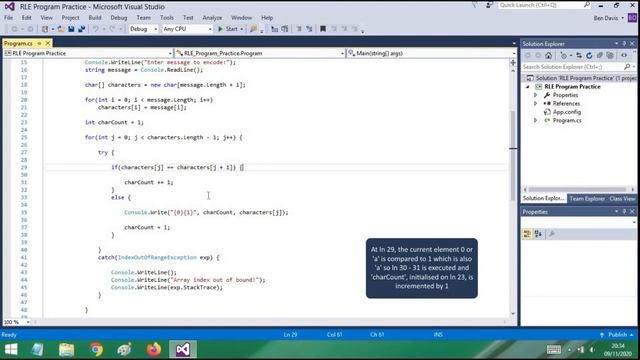640x360 pixels.
Task: Open the Tools menu
Action: click(x=167, y=18)
